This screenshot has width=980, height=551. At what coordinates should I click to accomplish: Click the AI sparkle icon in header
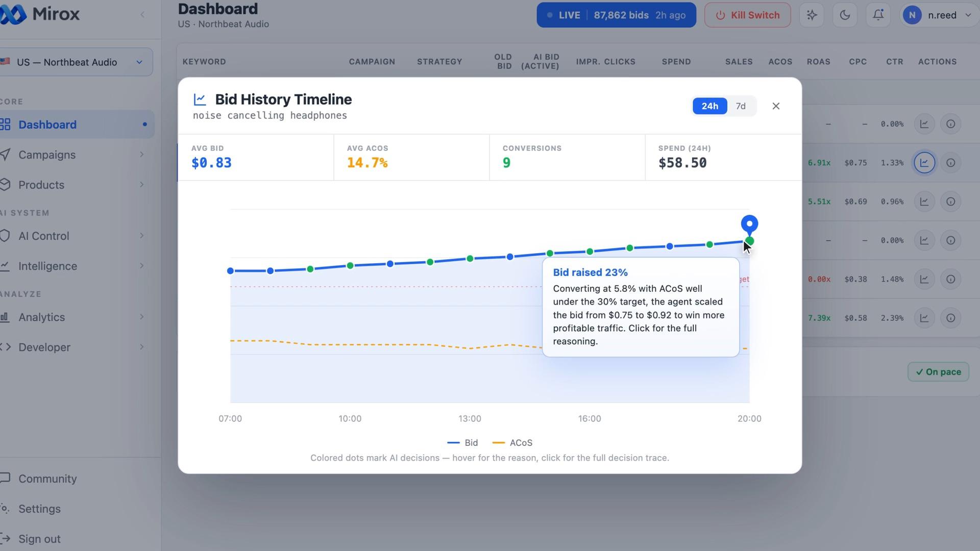coord(812,15)
